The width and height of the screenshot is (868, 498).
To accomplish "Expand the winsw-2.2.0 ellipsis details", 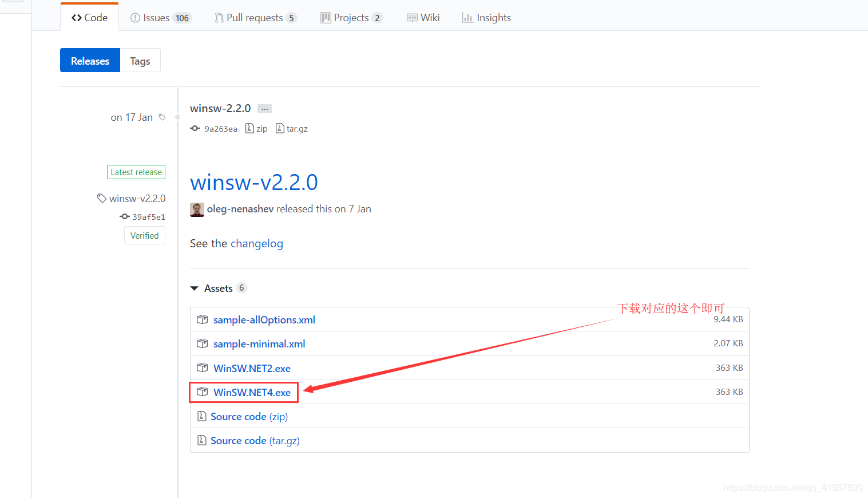I will point(264,109).
